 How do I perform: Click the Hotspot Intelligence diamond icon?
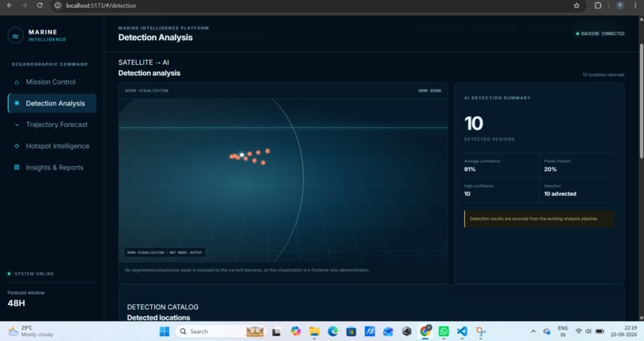pyautogui.click(x=17, y=146)
